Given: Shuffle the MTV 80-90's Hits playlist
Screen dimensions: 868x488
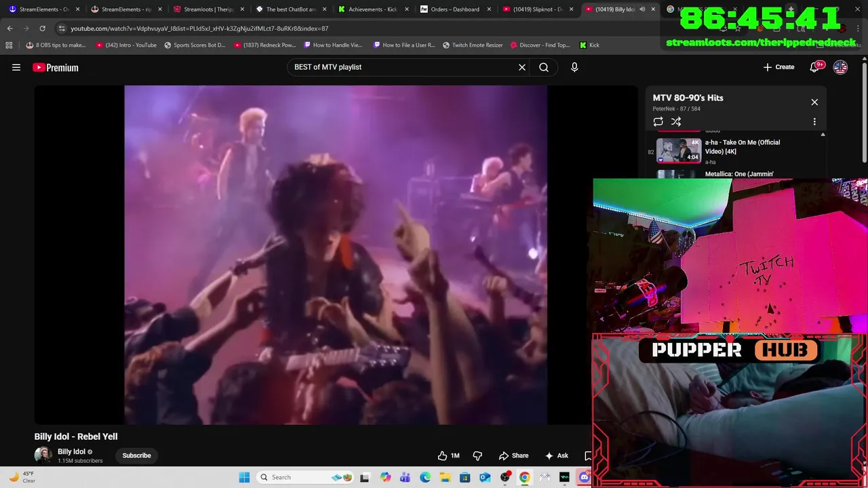Looking at the screenshot, I should 676,121.
